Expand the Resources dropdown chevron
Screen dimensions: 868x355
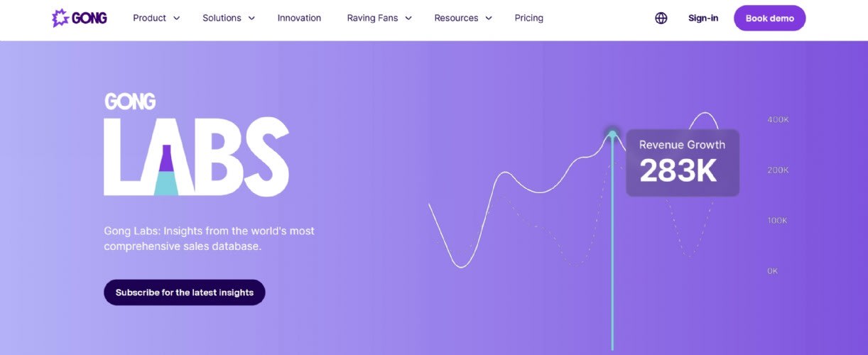pyautogui.click(x=489, y=18)
